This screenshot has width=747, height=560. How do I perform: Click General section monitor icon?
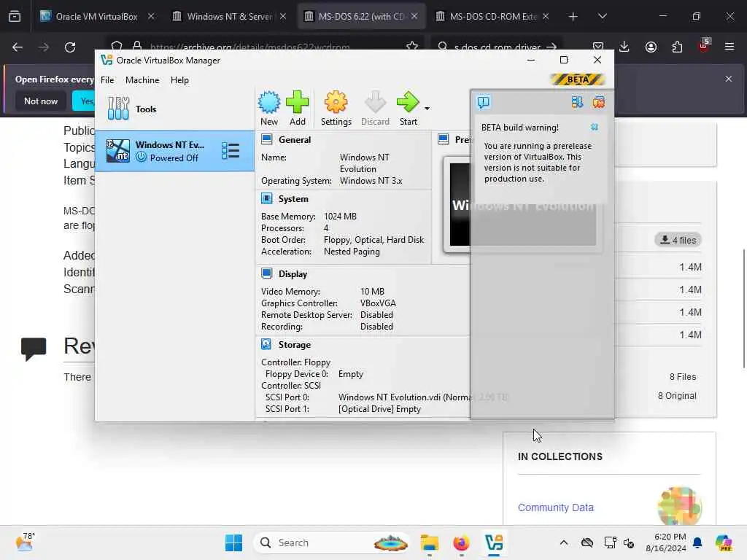[x=267, y=139]
